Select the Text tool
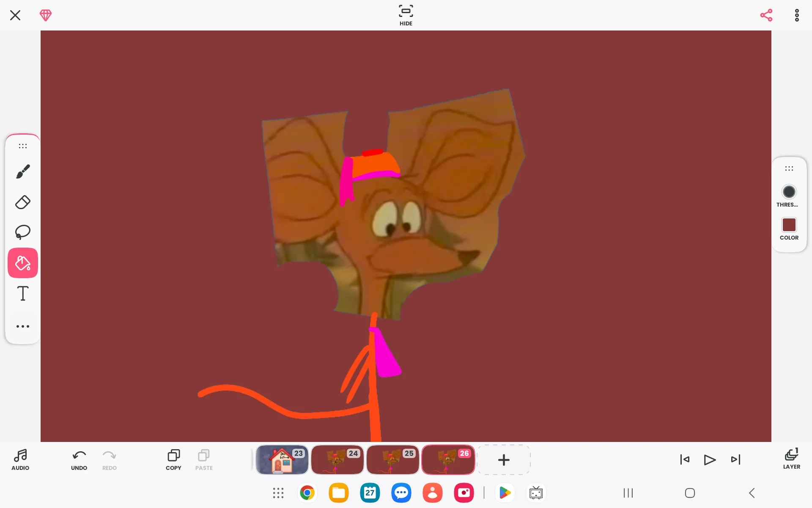 tap(23, 293)
